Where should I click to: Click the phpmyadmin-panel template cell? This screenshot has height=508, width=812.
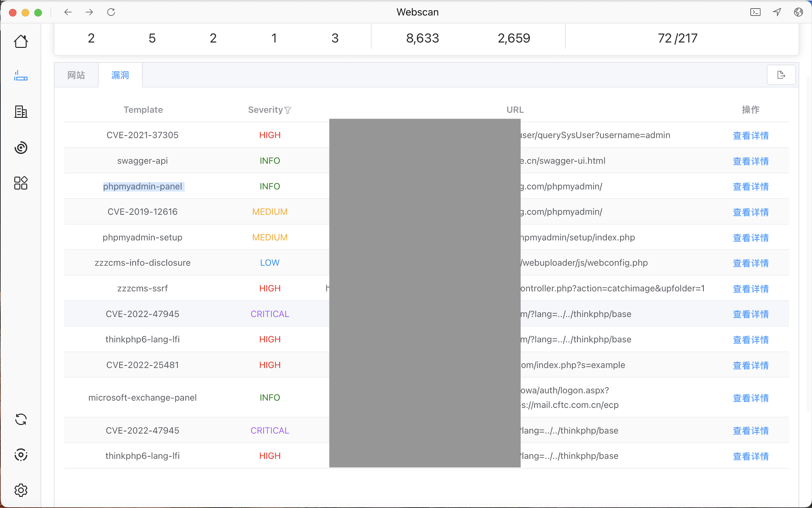[142, 186]
